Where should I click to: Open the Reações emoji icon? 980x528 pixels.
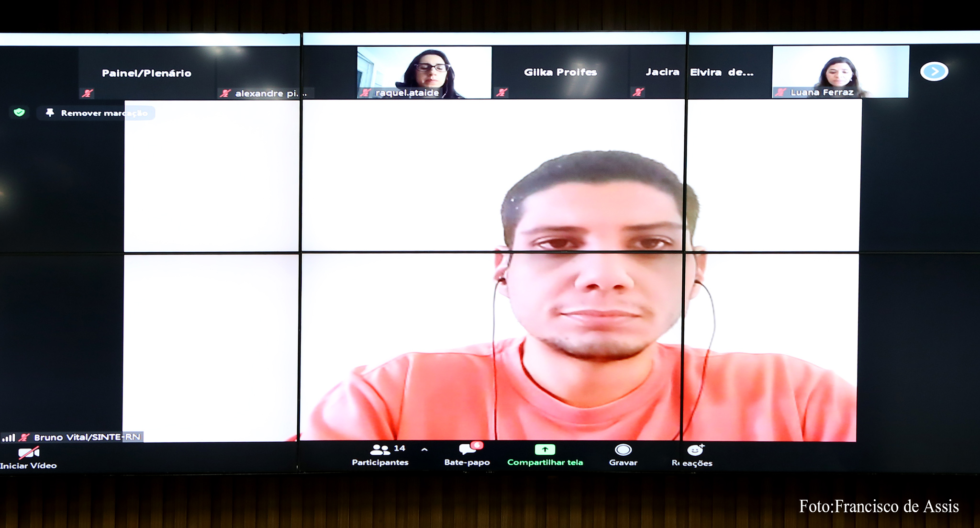coord(695,450)
